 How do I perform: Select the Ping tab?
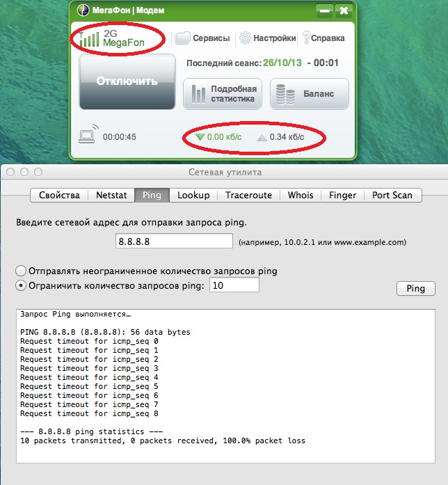click(152, 195)
